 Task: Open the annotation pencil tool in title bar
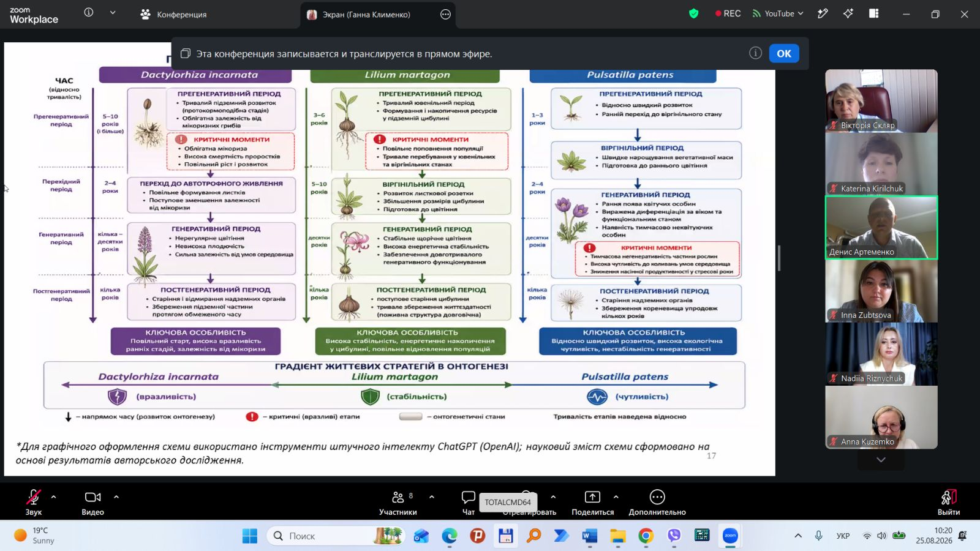tap(823, 13)
